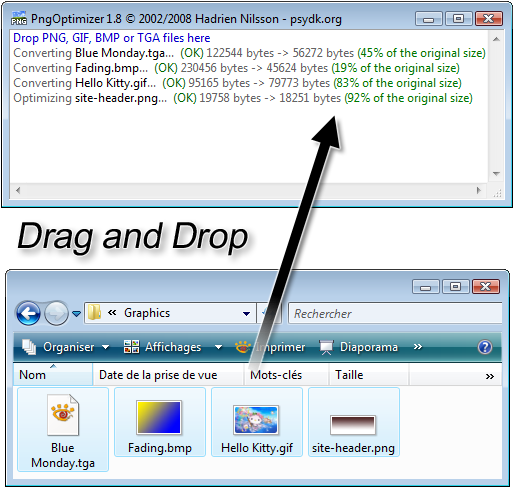Open Explorer help question mark icon
The width and height of the screenshot is (513, 487).
485,347
